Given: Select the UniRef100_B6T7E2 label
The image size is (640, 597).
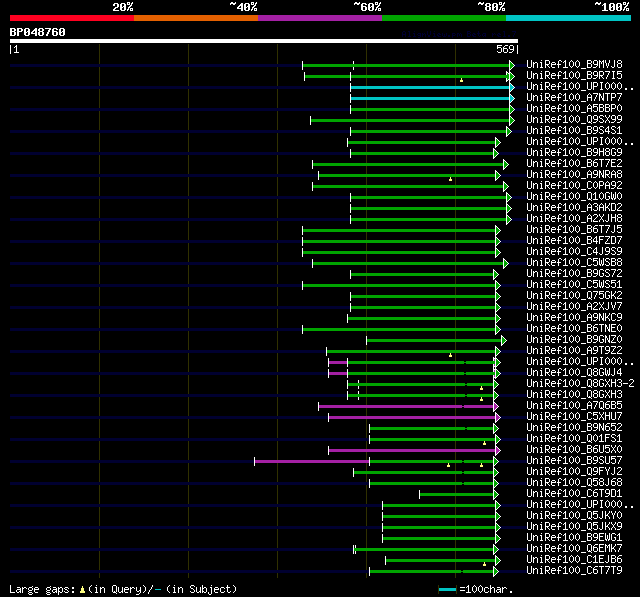Looking at the screenshot, I should tap(574, 164).
